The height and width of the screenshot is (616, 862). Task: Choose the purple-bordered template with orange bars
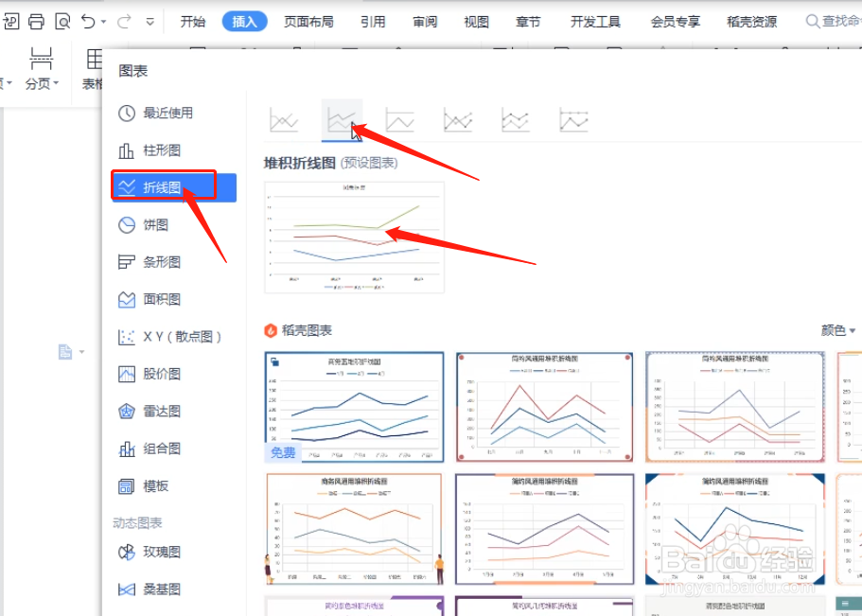pos(544,529)
